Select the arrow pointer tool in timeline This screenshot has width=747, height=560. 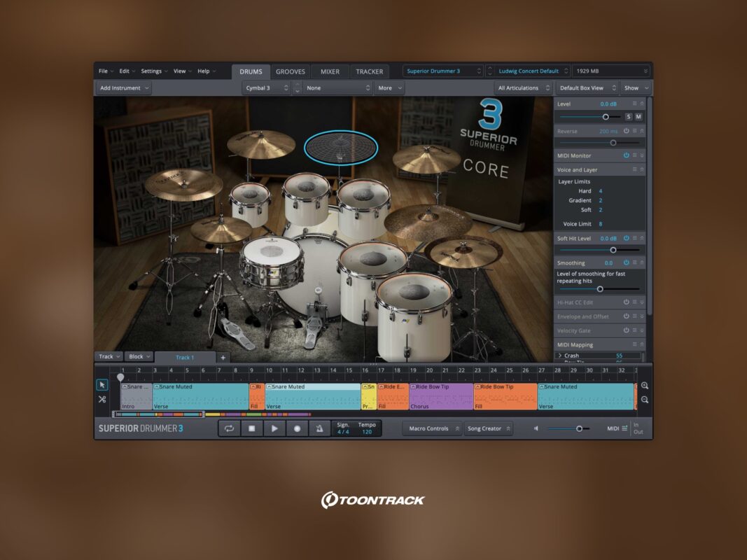(x=102, y=385)
